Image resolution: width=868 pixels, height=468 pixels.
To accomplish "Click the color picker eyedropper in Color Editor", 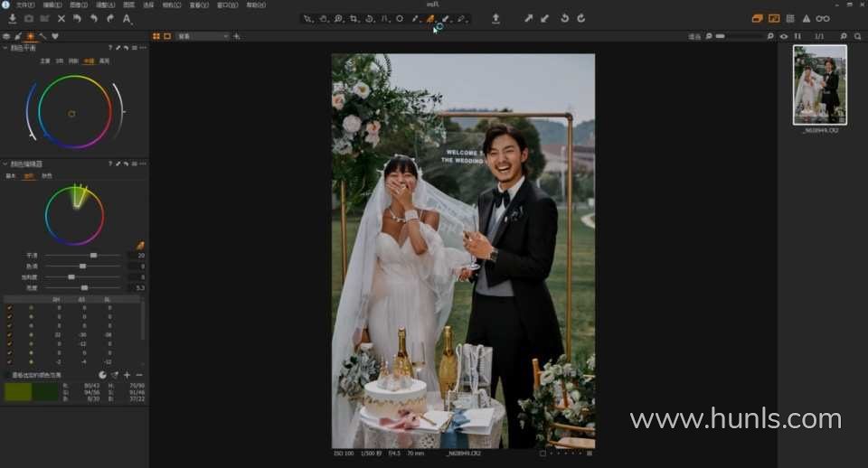I will 140,245.
